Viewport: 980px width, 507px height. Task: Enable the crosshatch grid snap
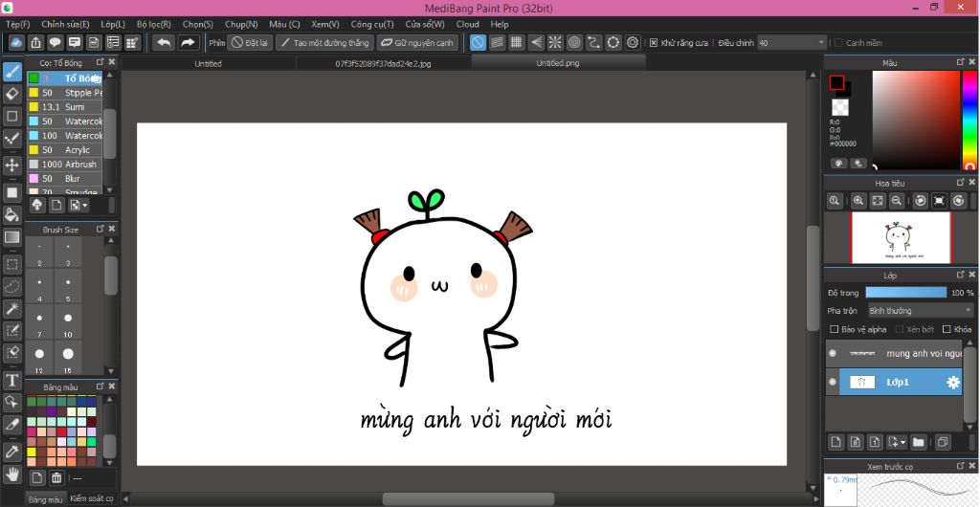pos(516,42)
